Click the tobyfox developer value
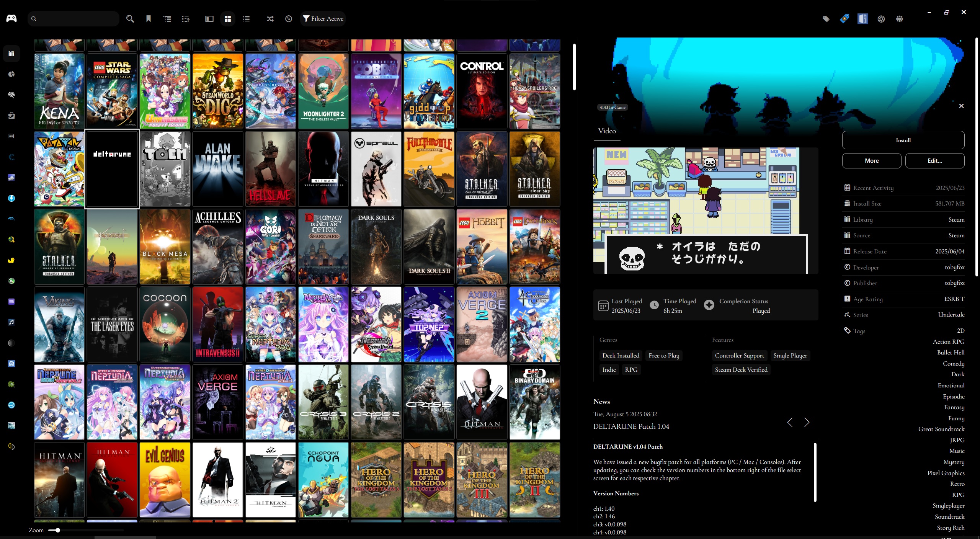The width and height of the screenshot is (980, 539). pyautogui.click(x=954, y=267)
